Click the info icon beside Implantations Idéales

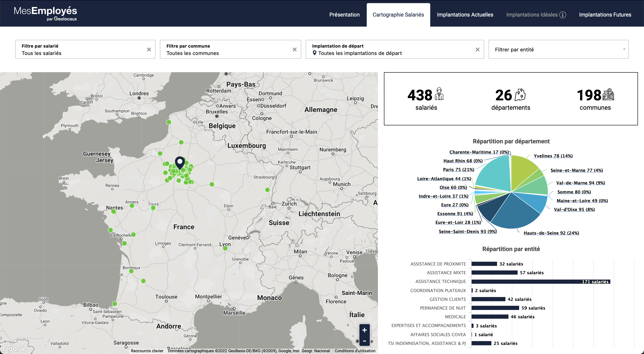563,15
